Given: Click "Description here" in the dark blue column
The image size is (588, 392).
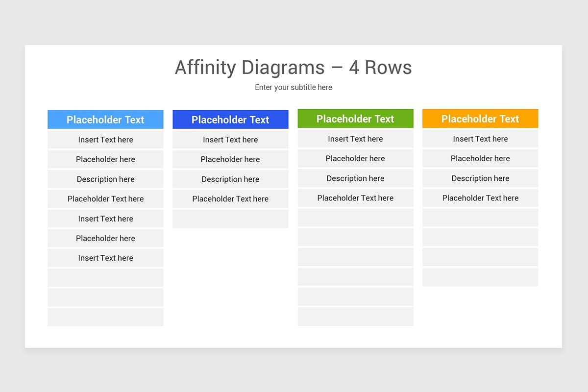Looking at the screenshot, I should click(x=230, y=179).
